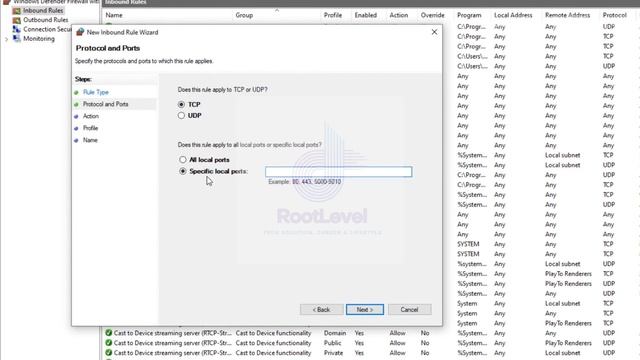Close the New Inbound Rule Wizard dialog

tap(434, 32)
